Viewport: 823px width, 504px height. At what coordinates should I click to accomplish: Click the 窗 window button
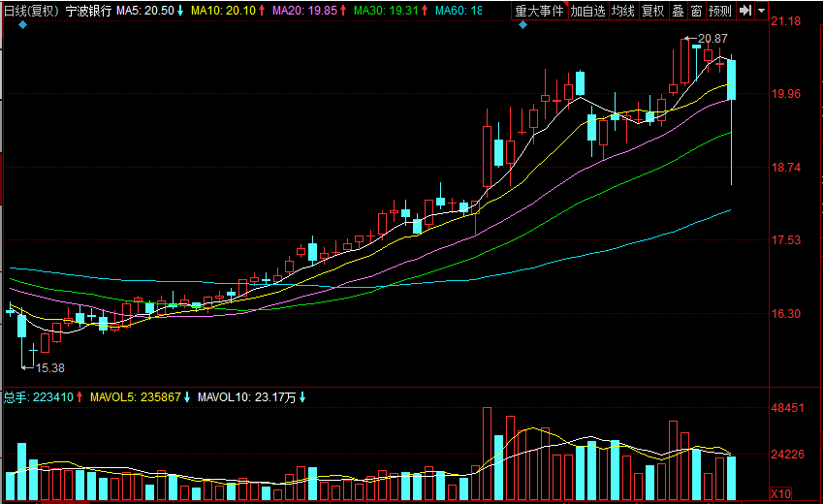[697, 11]
